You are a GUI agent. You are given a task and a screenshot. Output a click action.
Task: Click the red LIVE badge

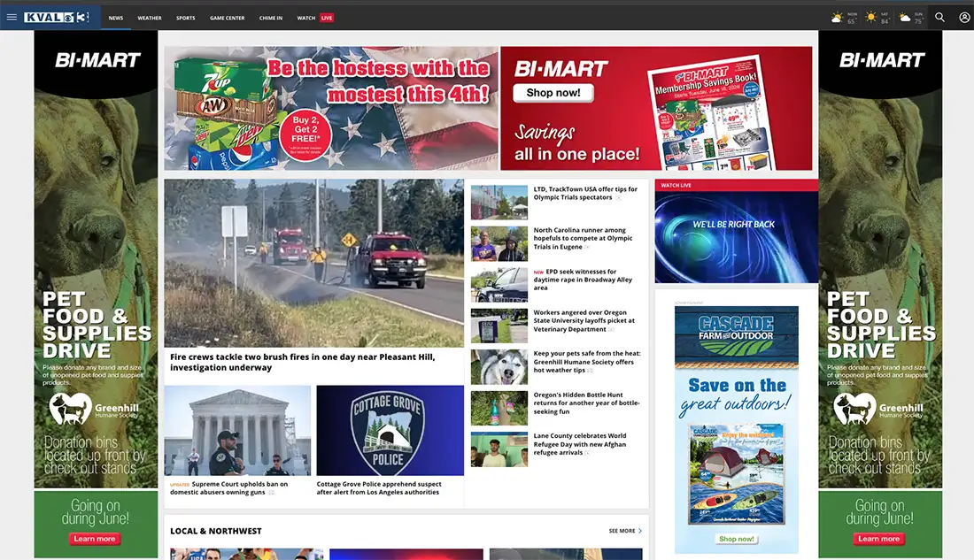327,18
